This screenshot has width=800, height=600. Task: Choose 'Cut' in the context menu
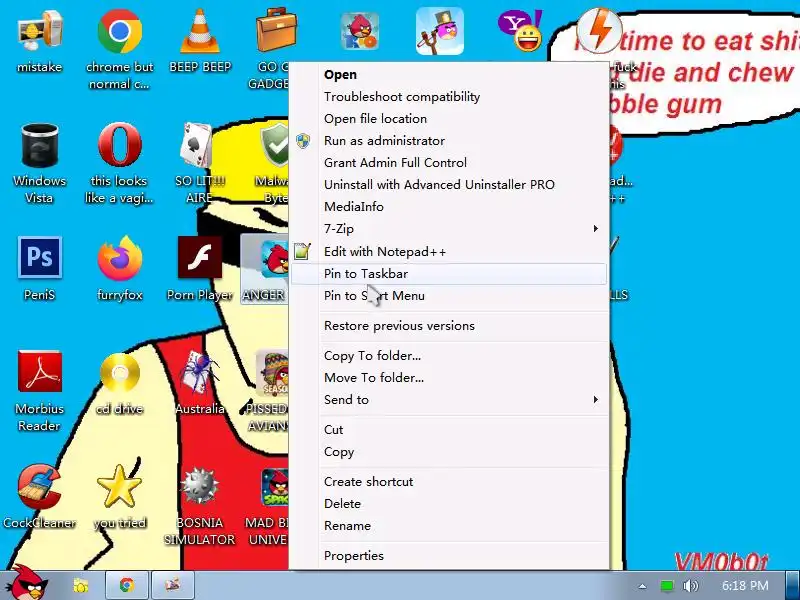pos(449,430)
